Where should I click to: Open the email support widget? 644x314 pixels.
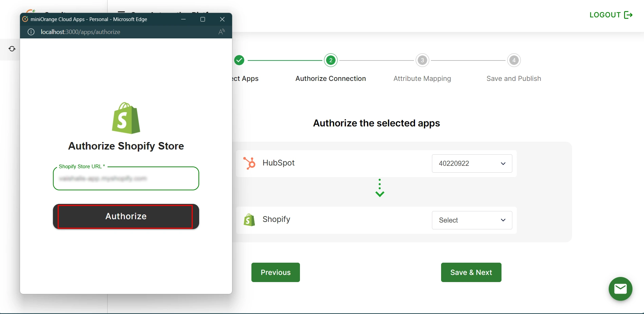coord(620,289)
